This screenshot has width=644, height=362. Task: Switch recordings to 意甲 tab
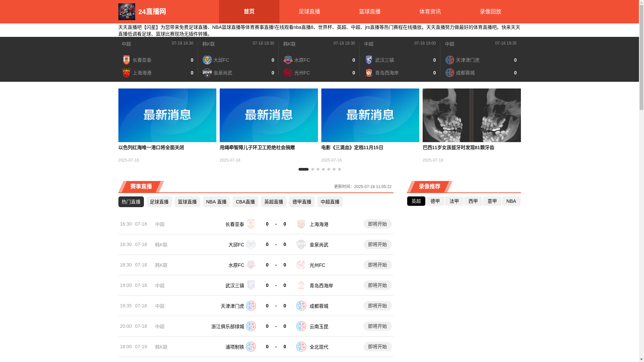pyautogui.click(x=492, y=201)
